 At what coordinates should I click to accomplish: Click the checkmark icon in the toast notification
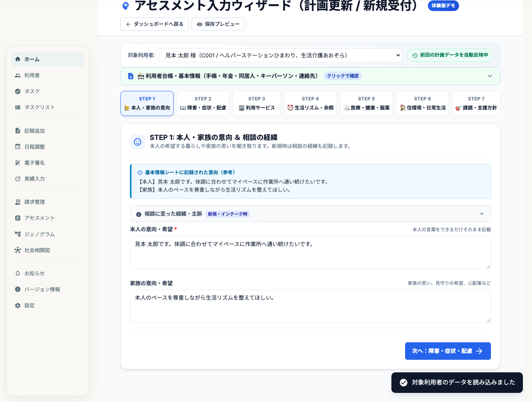404,383
